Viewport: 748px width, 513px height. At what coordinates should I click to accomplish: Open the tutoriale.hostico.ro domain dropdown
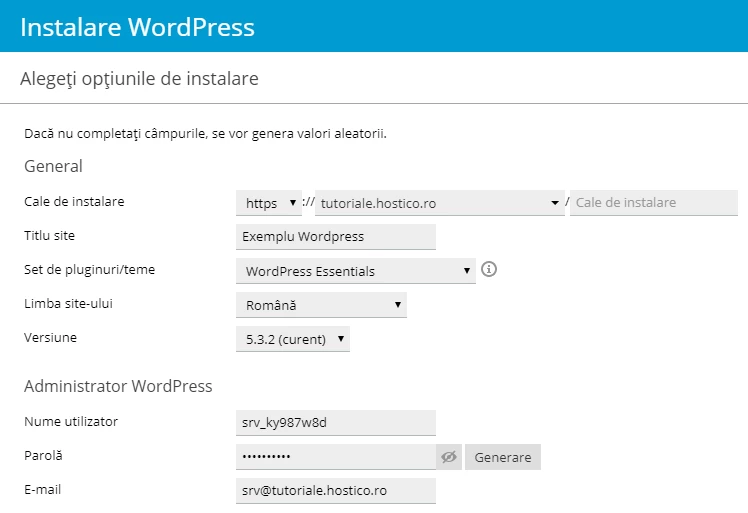[x=440, y=203]
